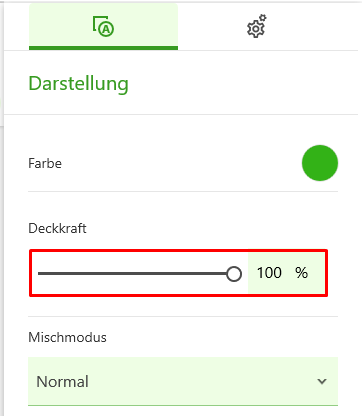Click the chevron arrow on the Normal dropdown
The image size is (362, 416).
(x=322, y=381)
